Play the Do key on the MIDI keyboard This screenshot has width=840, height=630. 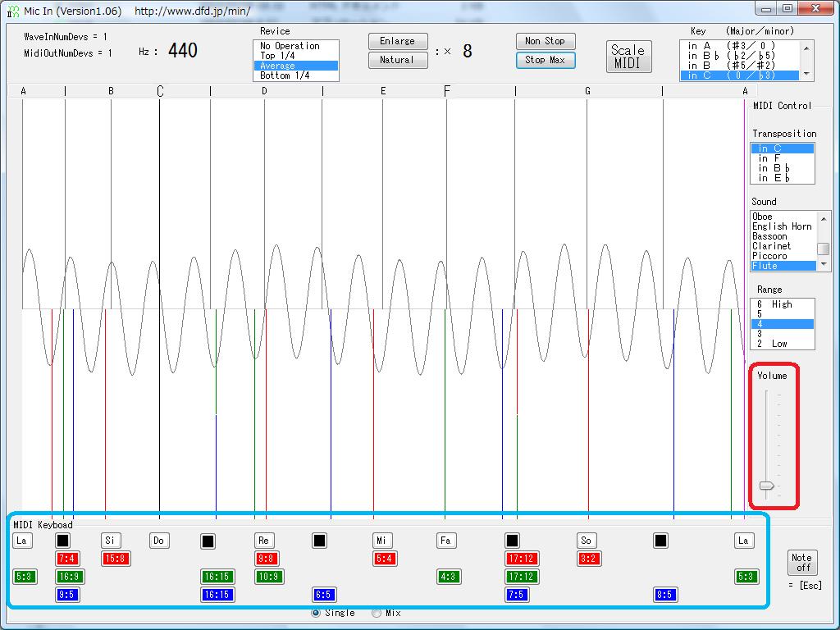(x=159, y=541)
